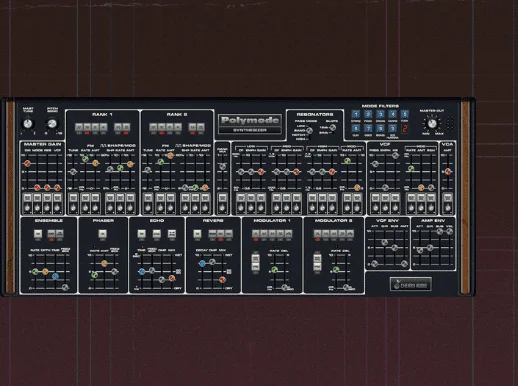Grab the VCA Amt red slider
This screenshot has width=518, height=386.
(448, 171)
